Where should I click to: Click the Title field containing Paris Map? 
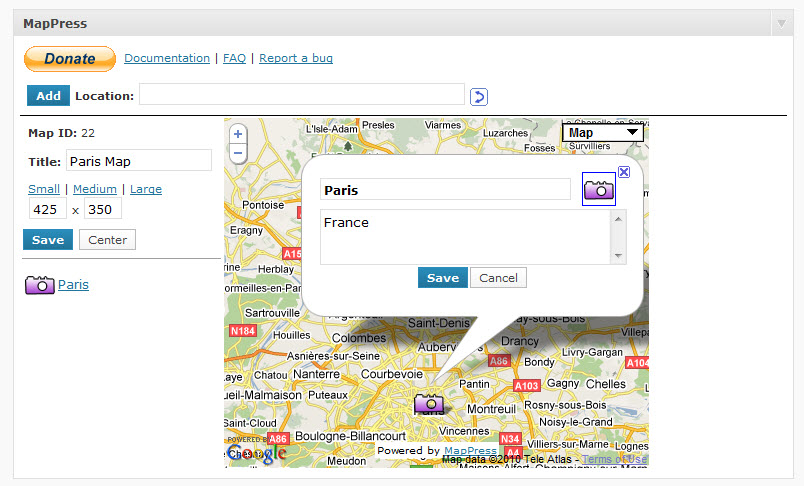pos(139,160)
